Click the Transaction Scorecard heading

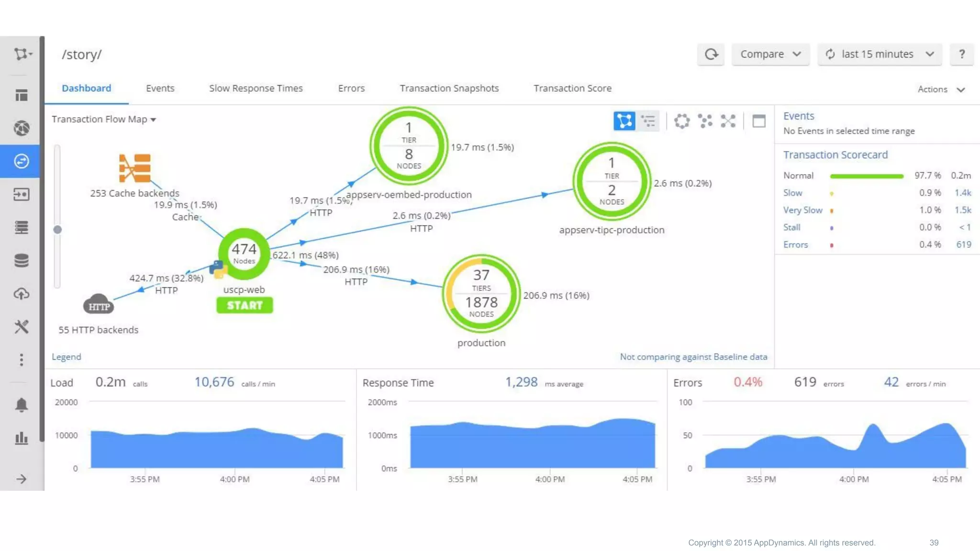point(835,155)
